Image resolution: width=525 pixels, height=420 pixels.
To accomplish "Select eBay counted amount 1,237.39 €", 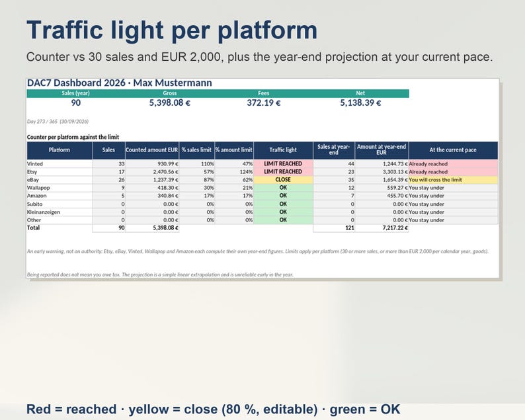I will click(152, 180).
